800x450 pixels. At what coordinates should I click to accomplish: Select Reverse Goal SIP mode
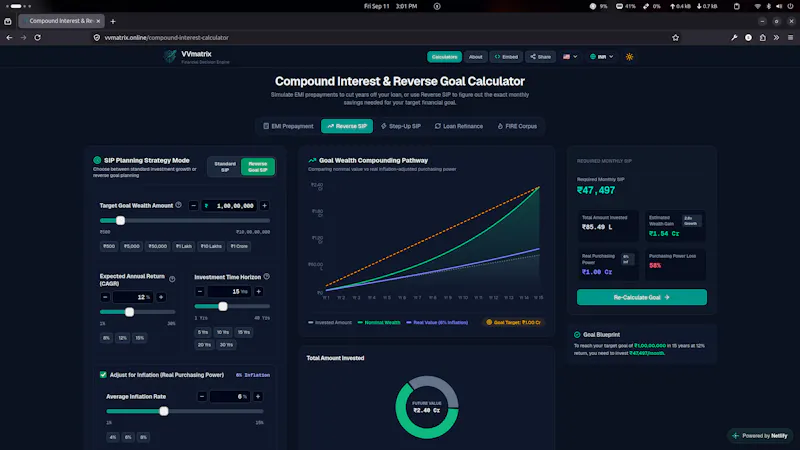258,167
